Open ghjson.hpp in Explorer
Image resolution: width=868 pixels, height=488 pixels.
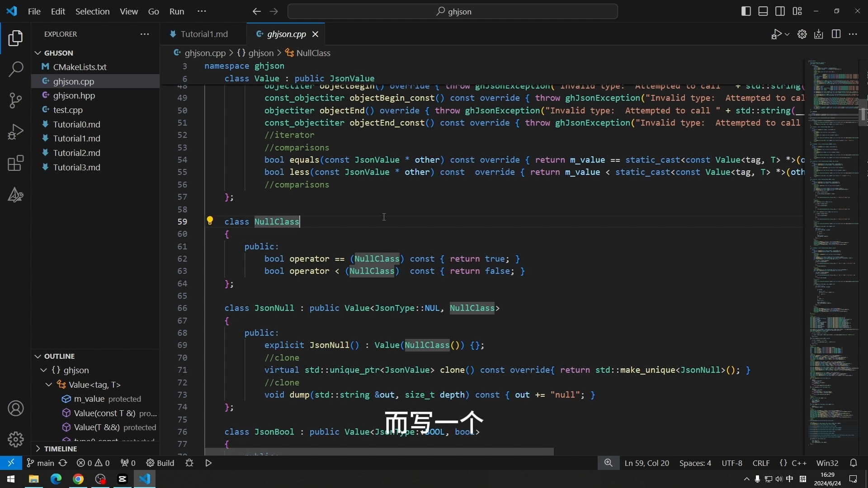point(95,96)
